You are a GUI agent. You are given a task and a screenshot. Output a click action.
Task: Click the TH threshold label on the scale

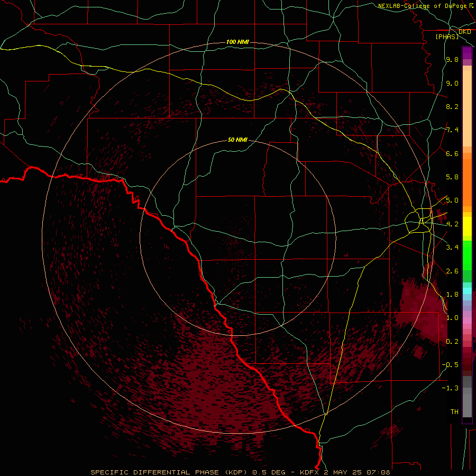coord(454,412)
